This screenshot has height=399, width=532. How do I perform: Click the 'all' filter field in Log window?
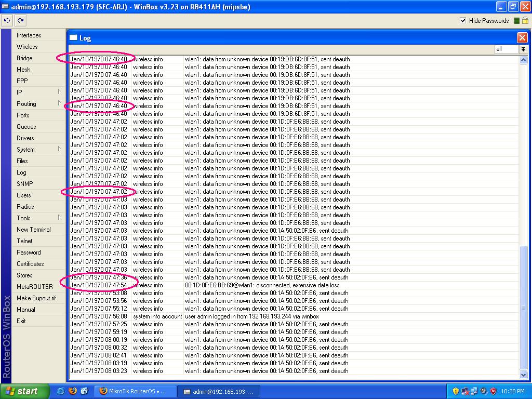(506, 49)
